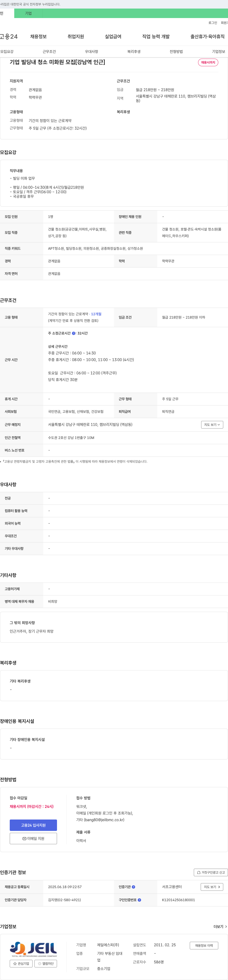Open 채용정보 이력 for the company
Image resolution: width=228 pixels, height=980 pixels.
tap(204, 945)
